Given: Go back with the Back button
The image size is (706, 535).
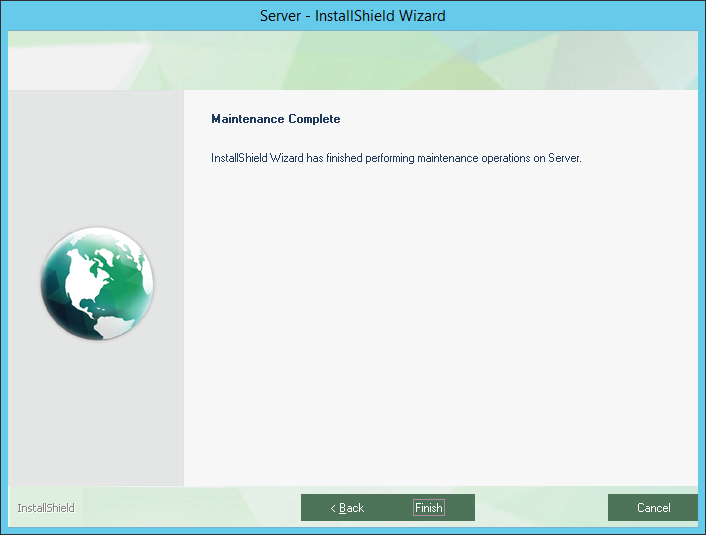Looking at the screenshot, I should (345, 508).
